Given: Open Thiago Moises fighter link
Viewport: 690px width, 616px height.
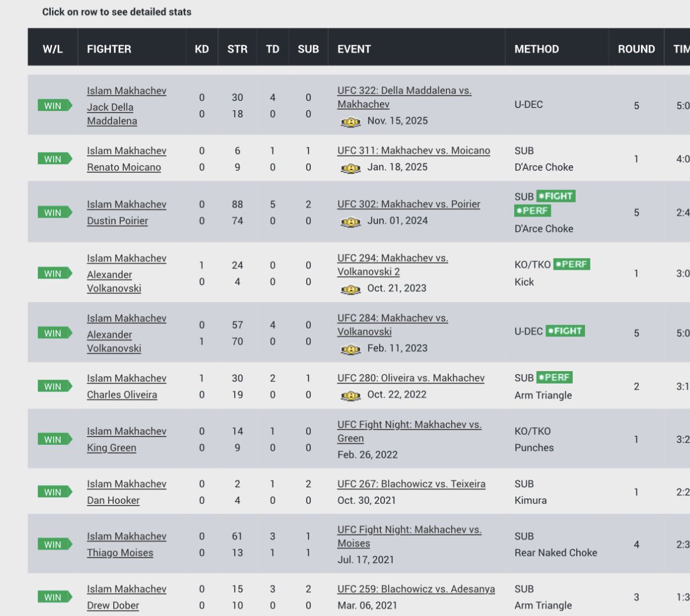Looking at the screenshot, I should point(120,553).
